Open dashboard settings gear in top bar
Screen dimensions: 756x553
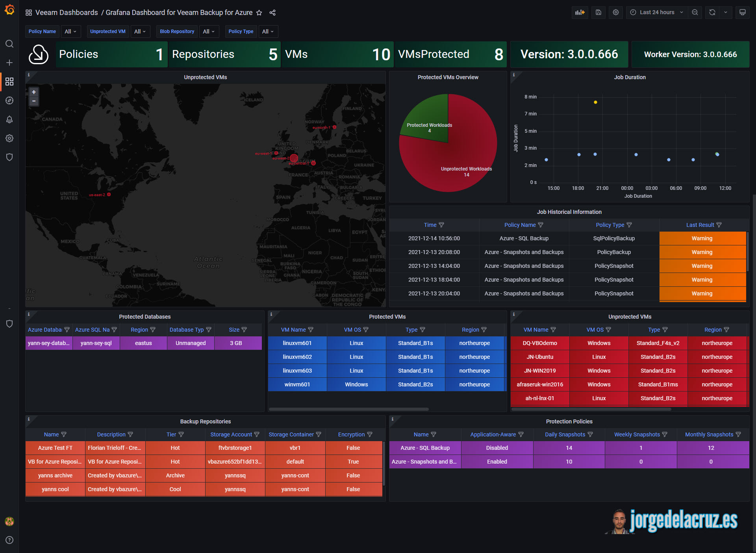click(x=616, y=12)
